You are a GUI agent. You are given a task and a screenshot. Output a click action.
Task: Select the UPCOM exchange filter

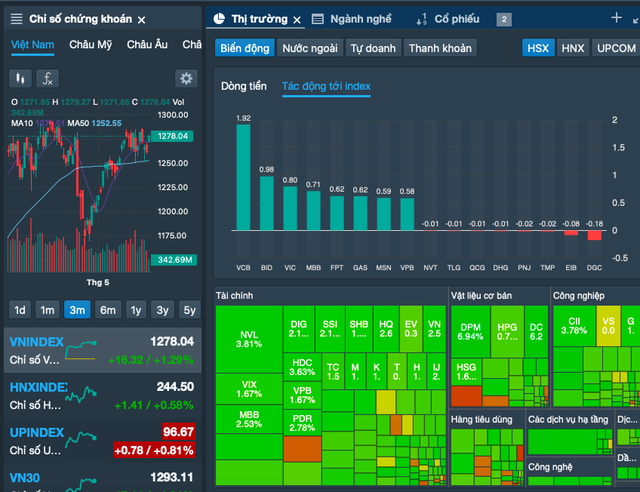615,48
